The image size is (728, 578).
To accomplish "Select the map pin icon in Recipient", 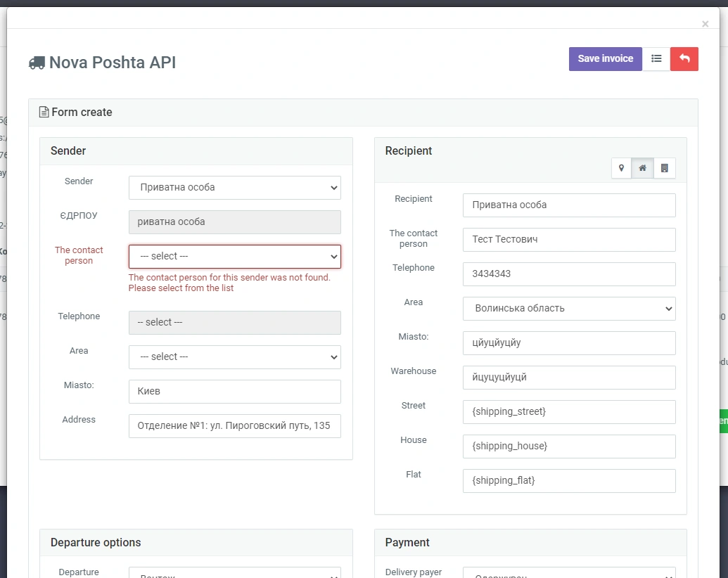I will [x=621, y=169].
